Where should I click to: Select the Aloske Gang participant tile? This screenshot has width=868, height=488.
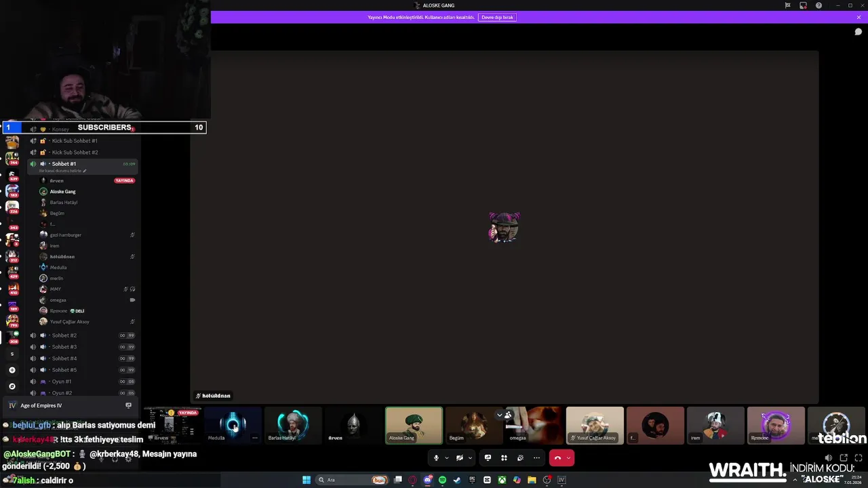click(x=414, y=425)
